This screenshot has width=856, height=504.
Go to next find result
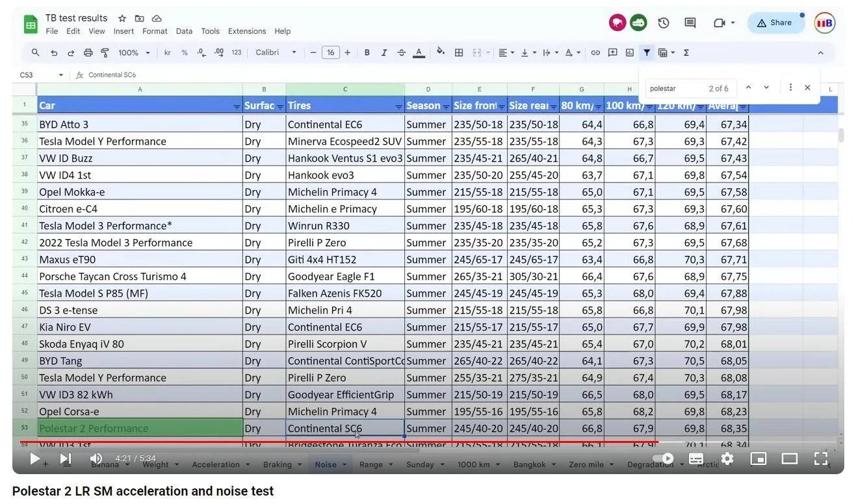pyautogui.click(x=766, y=88)
